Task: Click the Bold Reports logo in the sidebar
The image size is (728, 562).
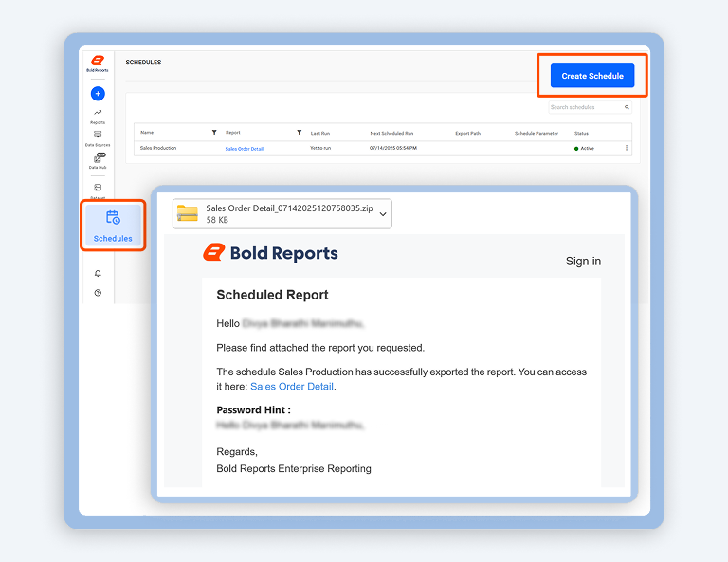Action: 98,63
